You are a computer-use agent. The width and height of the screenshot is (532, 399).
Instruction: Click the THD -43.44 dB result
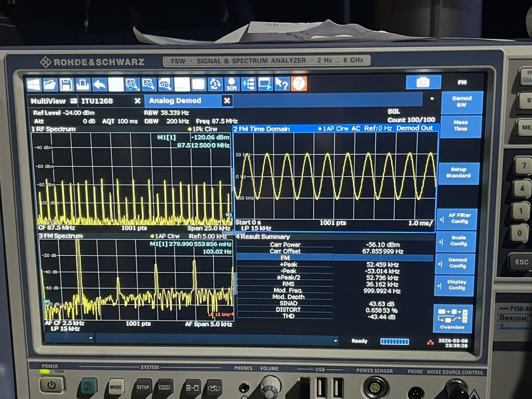click(381, 317)
